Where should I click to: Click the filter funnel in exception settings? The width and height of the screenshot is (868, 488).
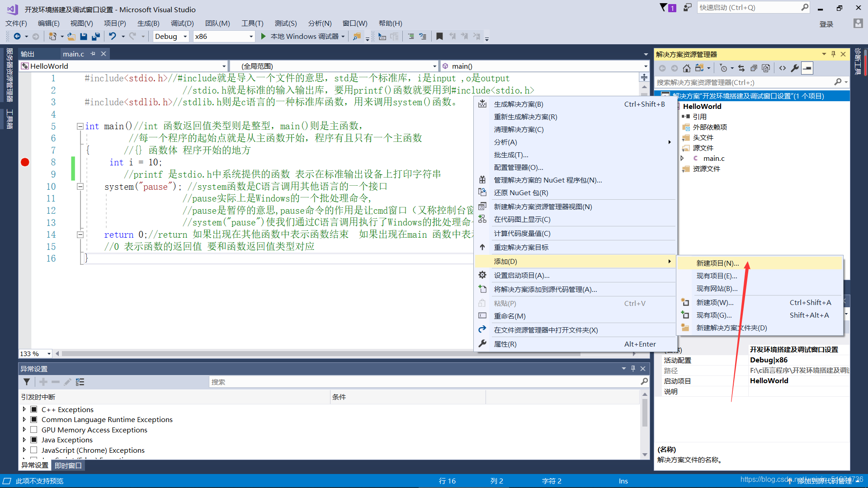(x=27, y=382)
